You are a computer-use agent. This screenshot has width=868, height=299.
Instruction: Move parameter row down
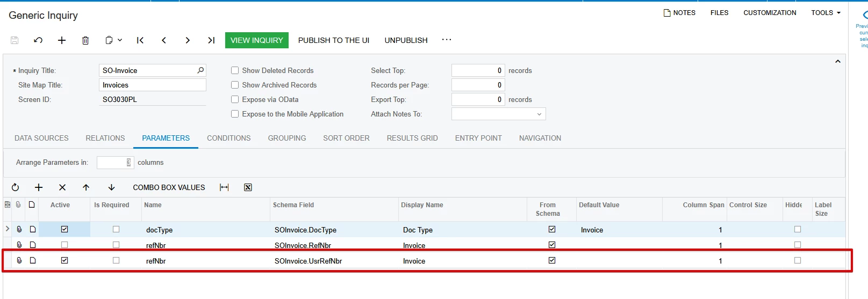click(111, 187)
